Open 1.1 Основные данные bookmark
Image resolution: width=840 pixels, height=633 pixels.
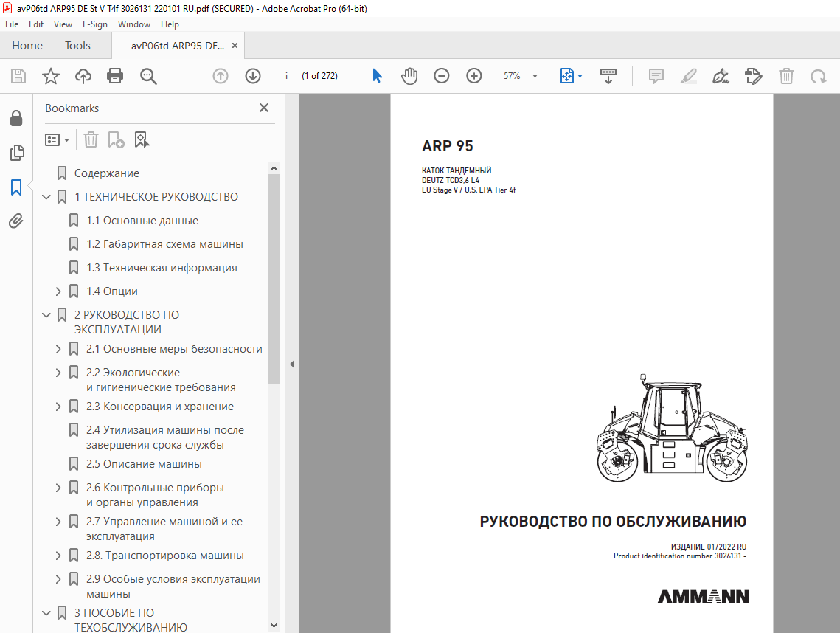coord(142,221)
